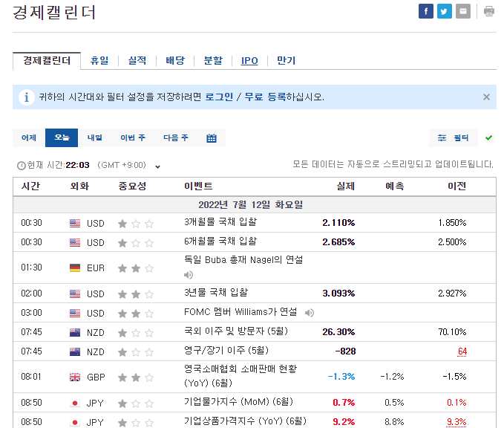This screenshot has width=504, height=428.
Task: Select the 오늘 button
Action: (62, 137)
